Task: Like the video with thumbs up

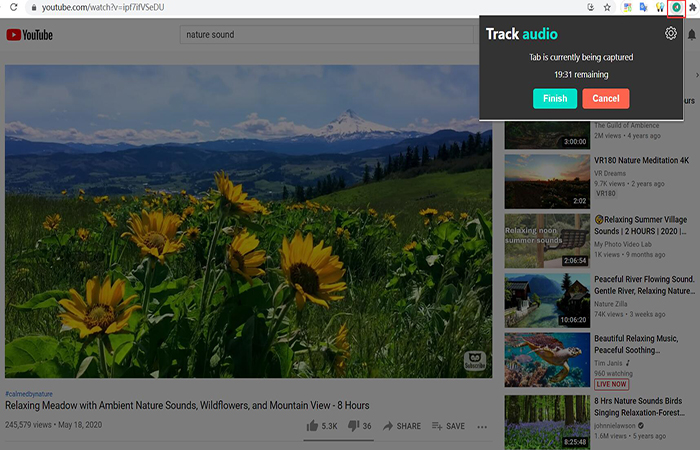Action: point(313,426)
